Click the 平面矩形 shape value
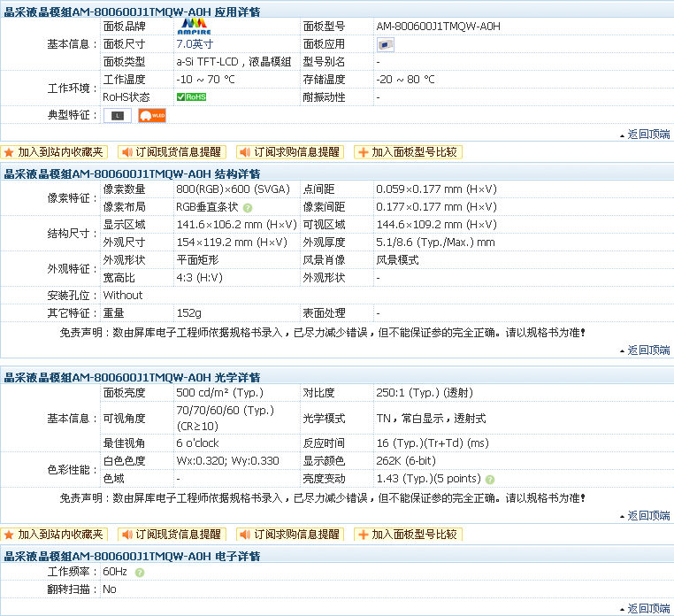This screenshot has height=616, width=674. [198, 260]
